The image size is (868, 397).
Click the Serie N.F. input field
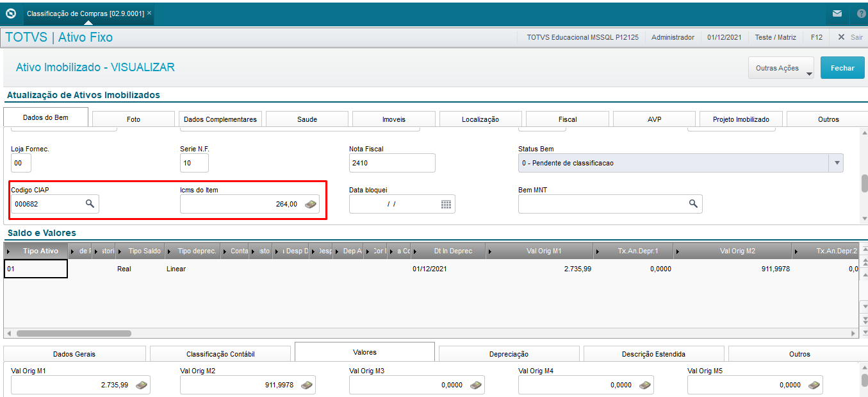[194, 163]
